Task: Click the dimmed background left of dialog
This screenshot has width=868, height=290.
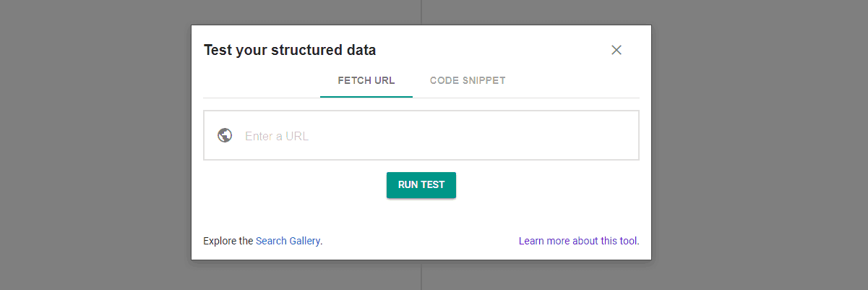Action: coord(94,145)
